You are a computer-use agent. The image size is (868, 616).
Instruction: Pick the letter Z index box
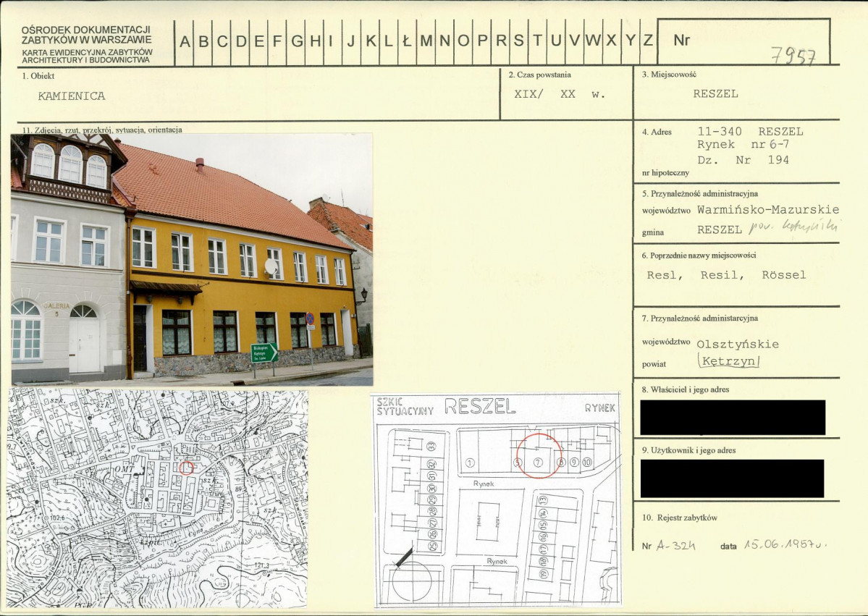(x=648, y=41)
